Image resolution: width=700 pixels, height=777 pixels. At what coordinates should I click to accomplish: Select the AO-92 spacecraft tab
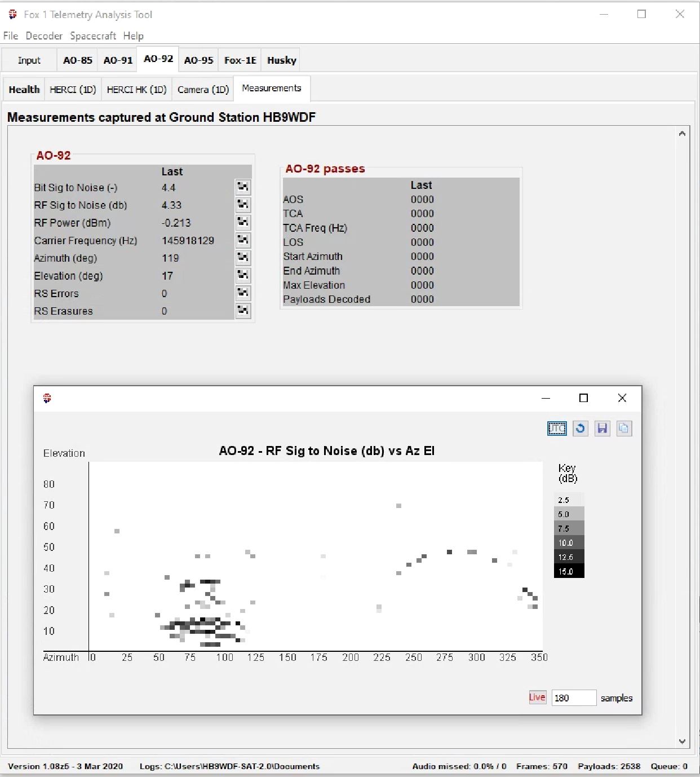[x=158, y=59]
